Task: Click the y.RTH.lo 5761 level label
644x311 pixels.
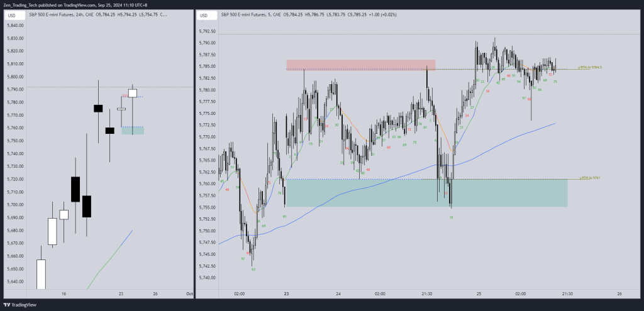Action: coord(590,178)
